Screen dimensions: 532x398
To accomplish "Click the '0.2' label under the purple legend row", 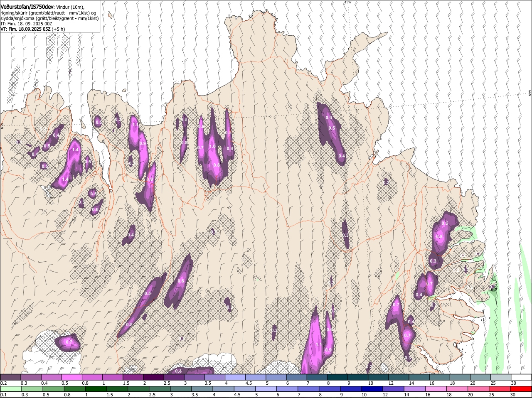I will [x=3, y=383].
